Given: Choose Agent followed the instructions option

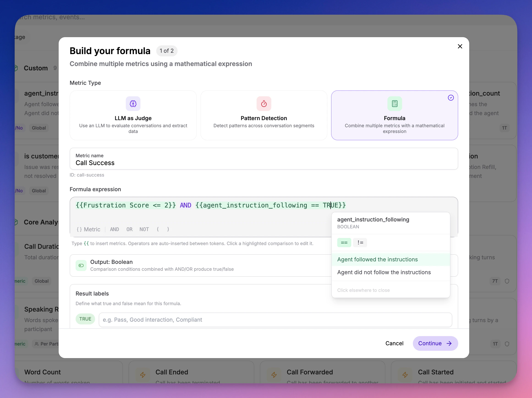Looking at the screenshot, I should [377, 259].
